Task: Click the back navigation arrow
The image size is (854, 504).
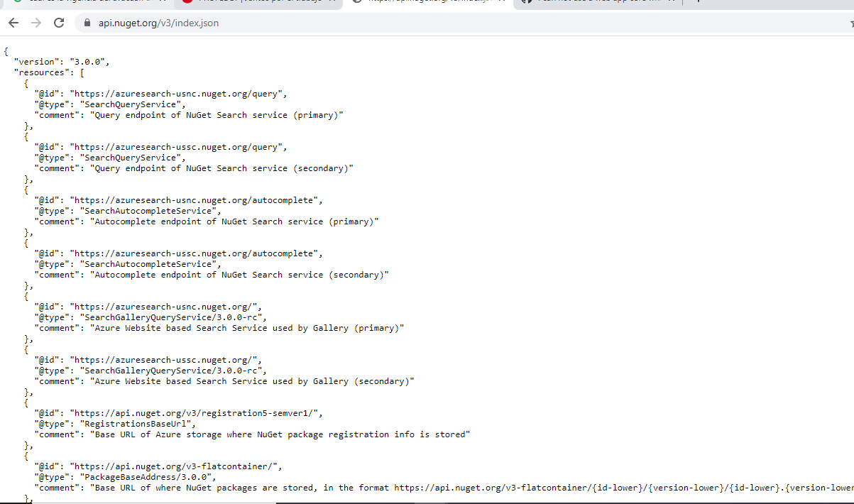Action: point(13,23)
